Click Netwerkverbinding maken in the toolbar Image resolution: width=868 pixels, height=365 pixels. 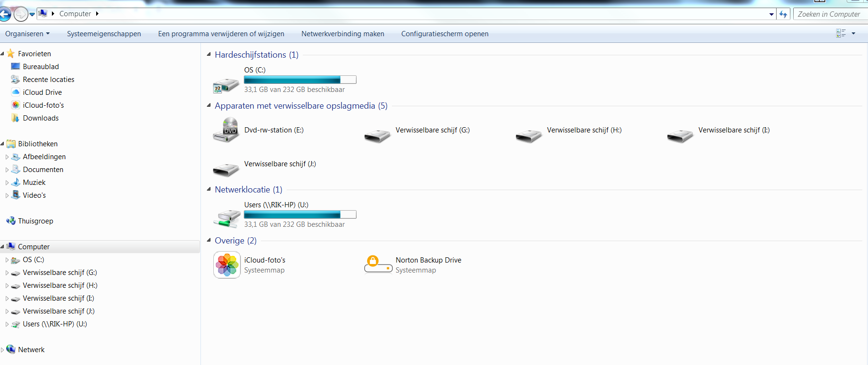pyautogui.click(x=343, y=34)
